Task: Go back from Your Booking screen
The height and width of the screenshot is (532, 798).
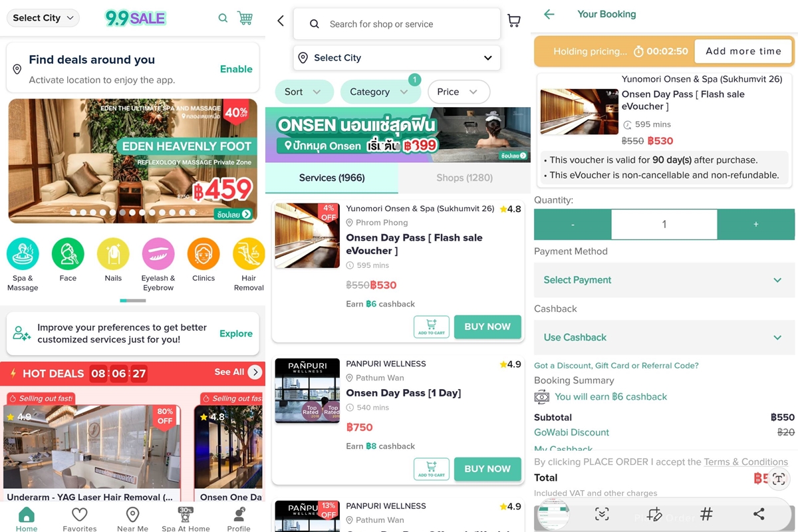Action: coord(549,14)
